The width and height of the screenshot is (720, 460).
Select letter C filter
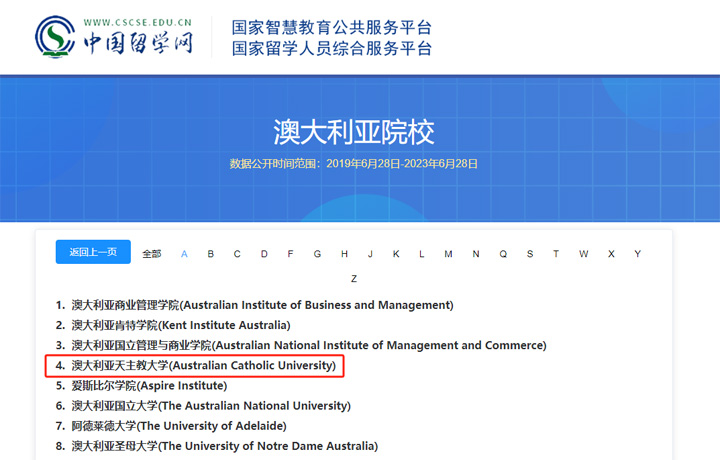(237, 254)
